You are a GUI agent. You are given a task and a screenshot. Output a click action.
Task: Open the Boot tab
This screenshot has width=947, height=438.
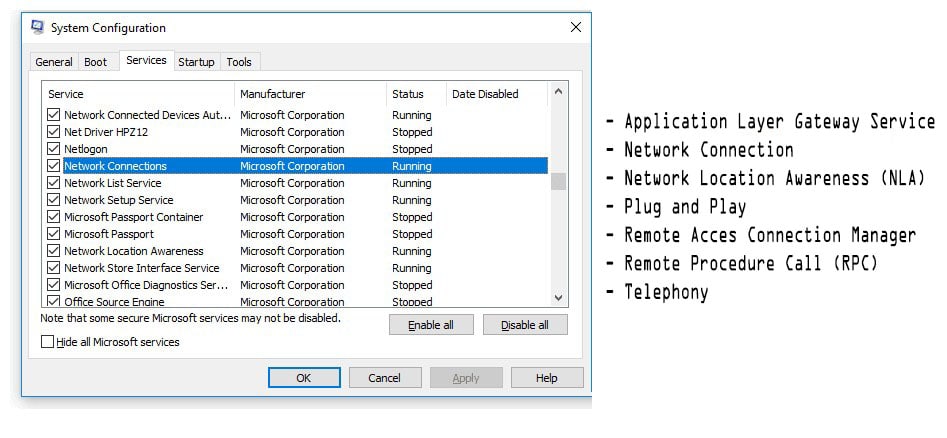coord(95,62)
